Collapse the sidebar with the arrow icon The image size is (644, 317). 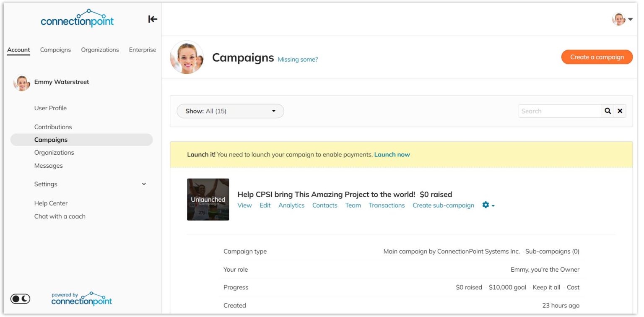(x=153, y=19)
